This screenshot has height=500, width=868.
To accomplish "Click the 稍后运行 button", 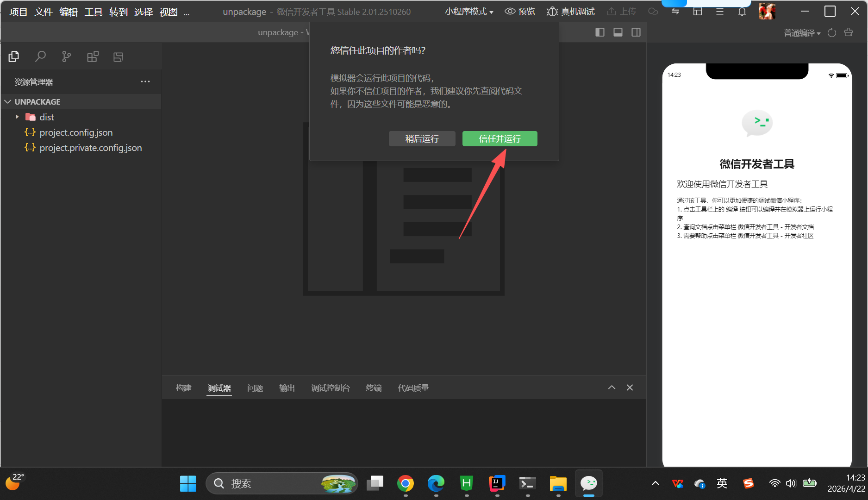I will coord(422,138).
